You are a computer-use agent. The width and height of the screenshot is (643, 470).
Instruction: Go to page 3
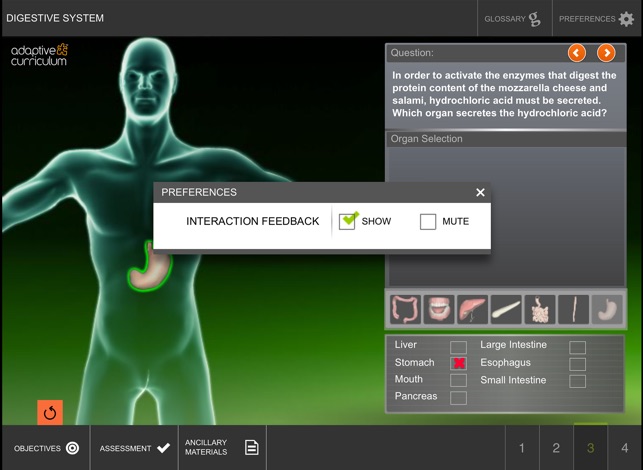(591, 448)
